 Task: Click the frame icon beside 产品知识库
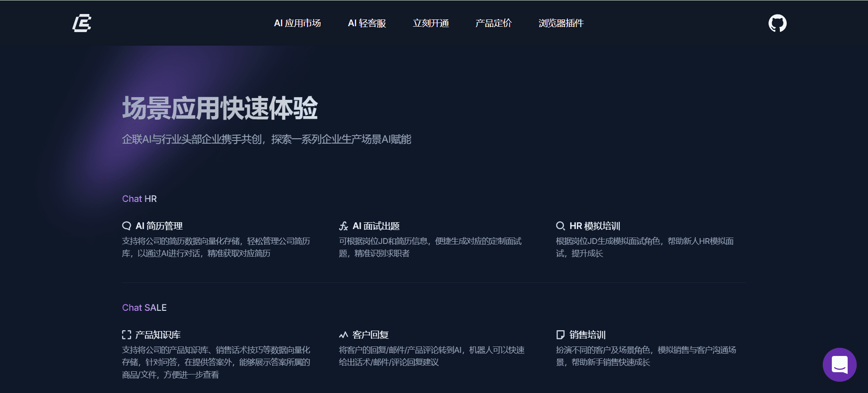click(x=127, y=335)
